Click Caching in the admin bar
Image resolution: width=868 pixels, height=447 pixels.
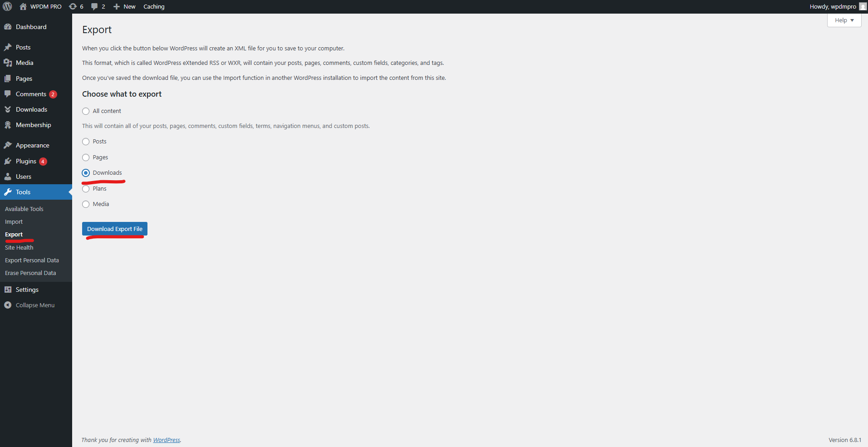(154, 6)
